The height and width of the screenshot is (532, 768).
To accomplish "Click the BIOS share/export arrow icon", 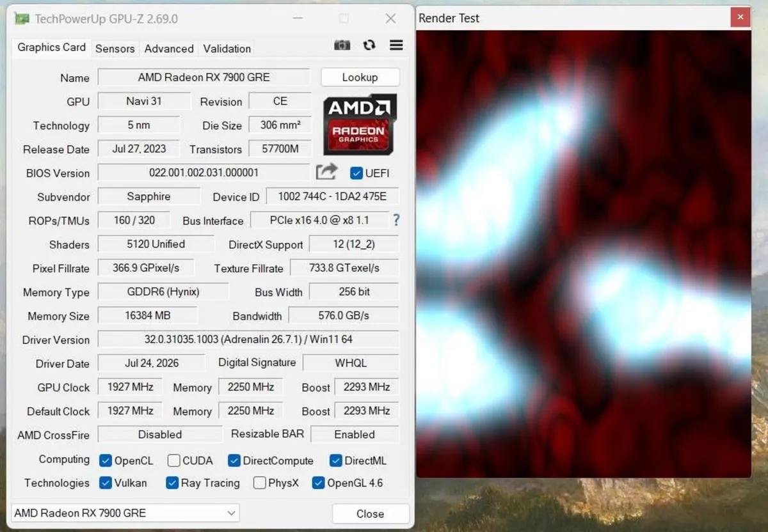I will pos(326,171).
